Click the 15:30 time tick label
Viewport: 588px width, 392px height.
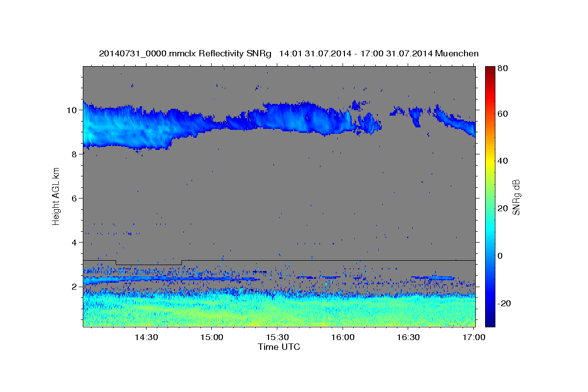click(x=277, y=337)
